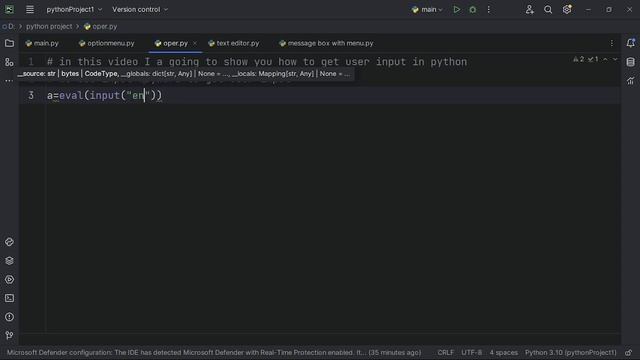Open Code With Me user icon
This screenshot has width=640, height=360.
coord(529,9)
